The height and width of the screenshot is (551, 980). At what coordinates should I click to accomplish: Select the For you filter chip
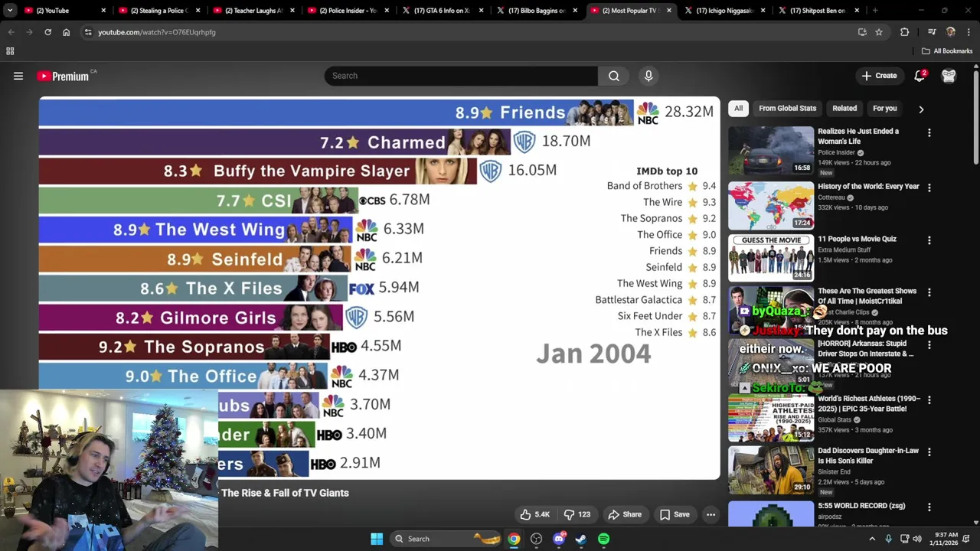(x=884, y=109)
